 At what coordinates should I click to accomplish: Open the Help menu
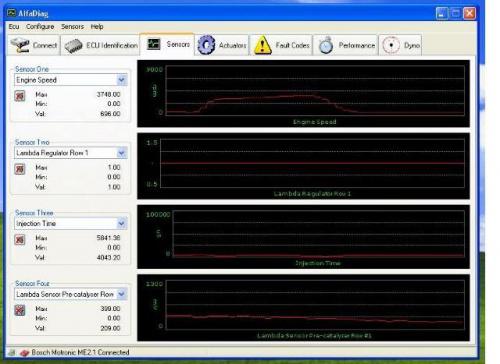[x=97, y=26]
